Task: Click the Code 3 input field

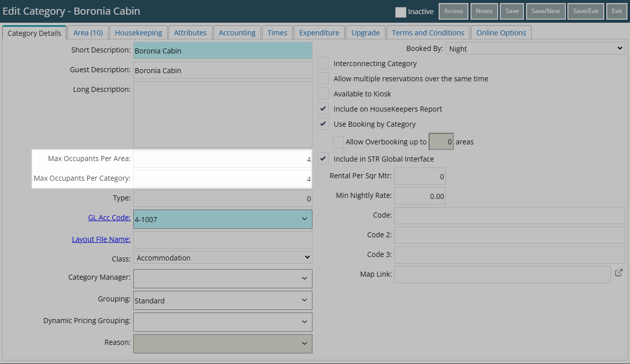Action: [x=509, y=255]
